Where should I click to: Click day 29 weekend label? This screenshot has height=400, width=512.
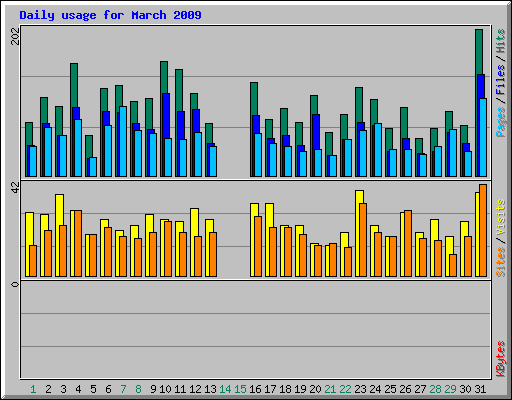click(x=450, y=389)
